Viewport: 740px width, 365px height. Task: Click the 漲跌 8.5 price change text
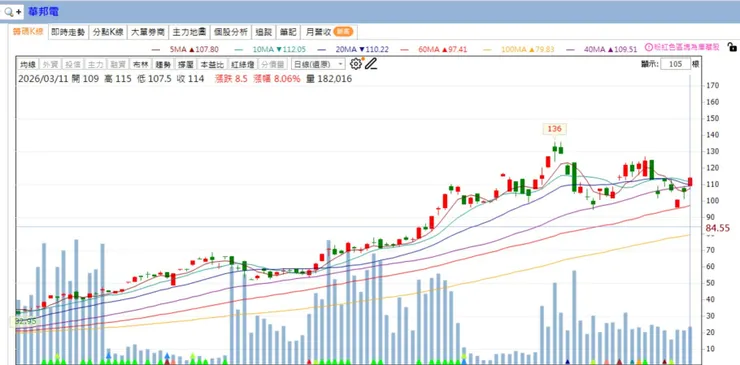(x=231, y=79)
